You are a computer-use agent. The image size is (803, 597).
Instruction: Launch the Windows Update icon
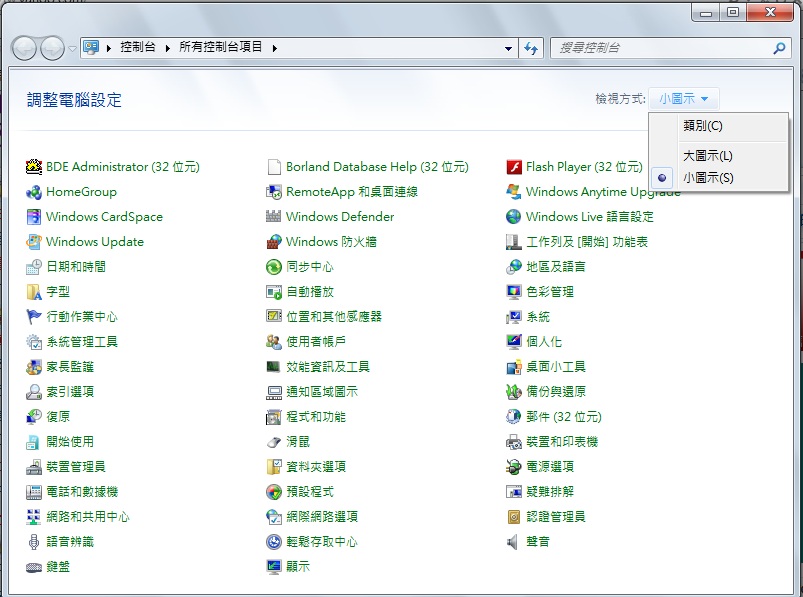coord(34,242)
